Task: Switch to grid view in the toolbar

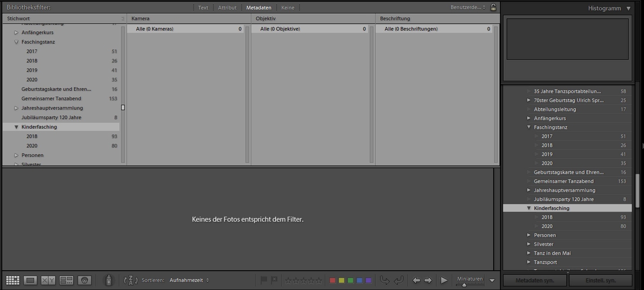Action: coord(13,280)
